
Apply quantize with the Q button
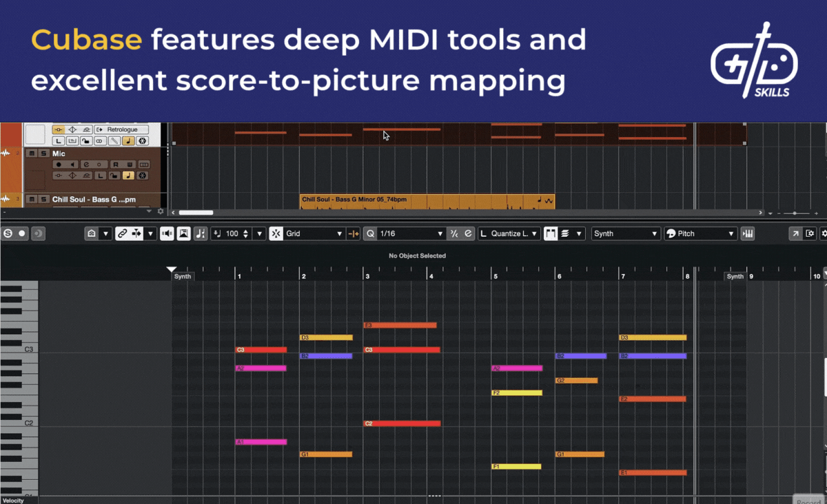(371, 233)
